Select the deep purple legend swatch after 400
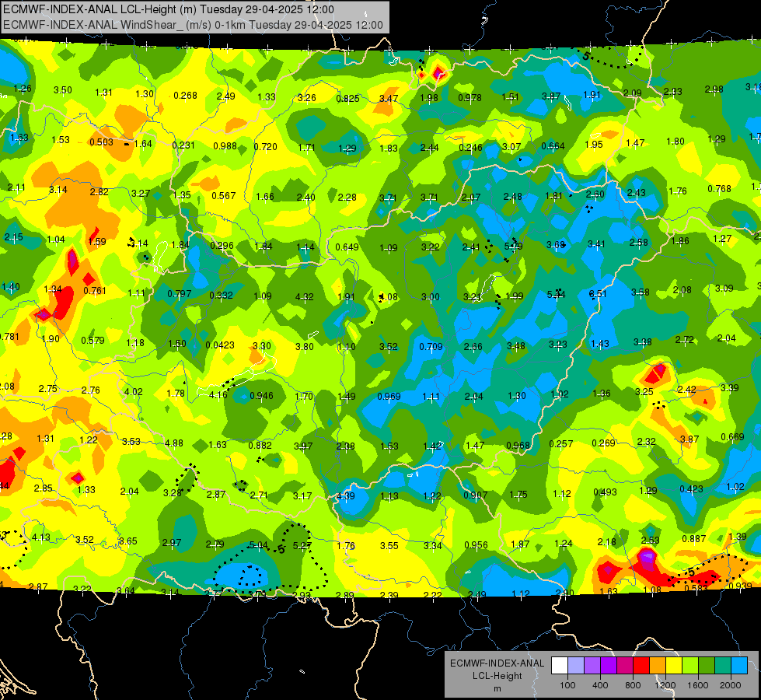The width and height of the screenshot is (761, 700). tap(609, 666)
